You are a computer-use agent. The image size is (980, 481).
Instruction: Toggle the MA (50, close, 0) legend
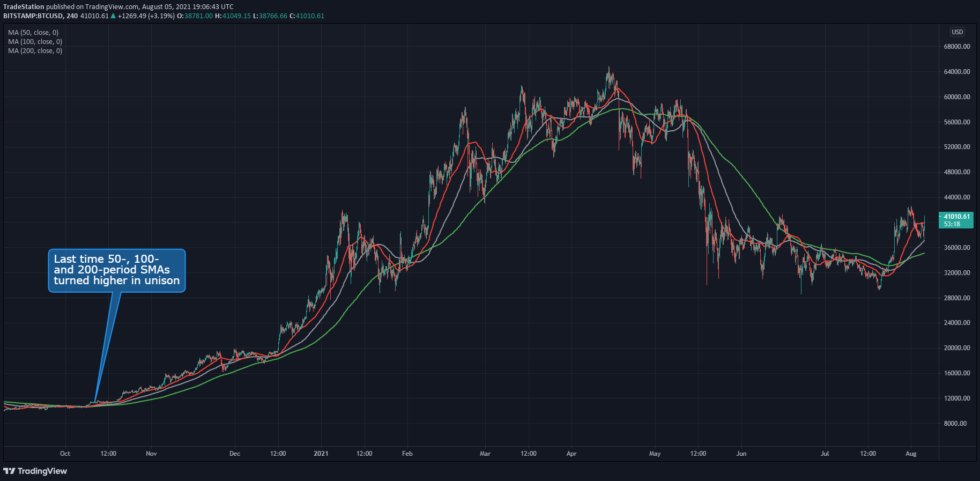tap(33, 33)
